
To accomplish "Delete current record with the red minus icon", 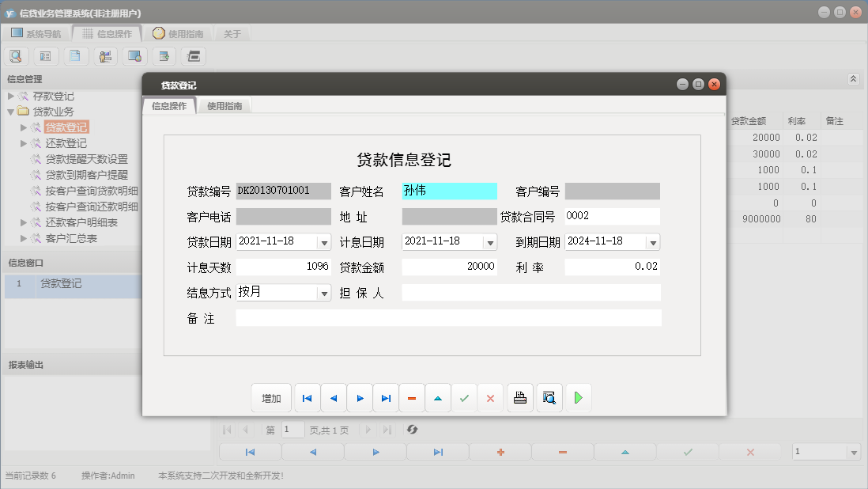I will click(x=412, y=398).
